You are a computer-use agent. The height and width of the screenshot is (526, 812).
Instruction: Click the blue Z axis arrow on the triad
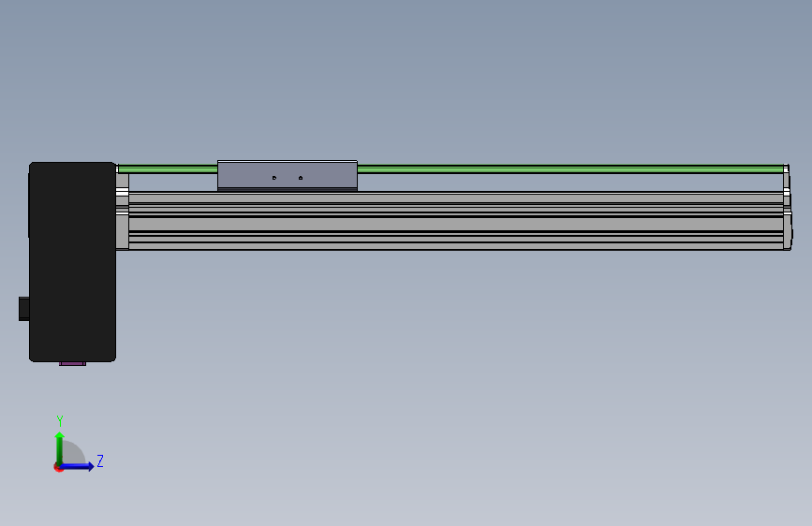78,466
